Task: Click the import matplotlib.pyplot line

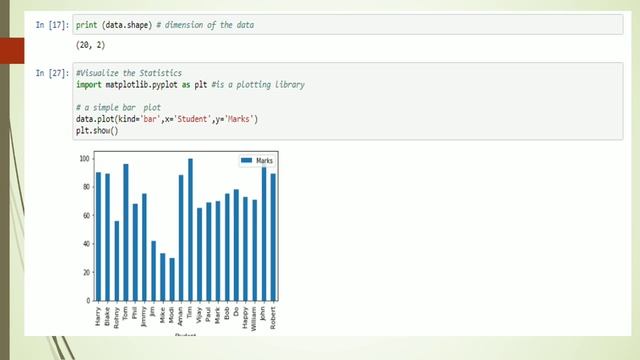Action: pyautogui.click(x=190, y=84)
